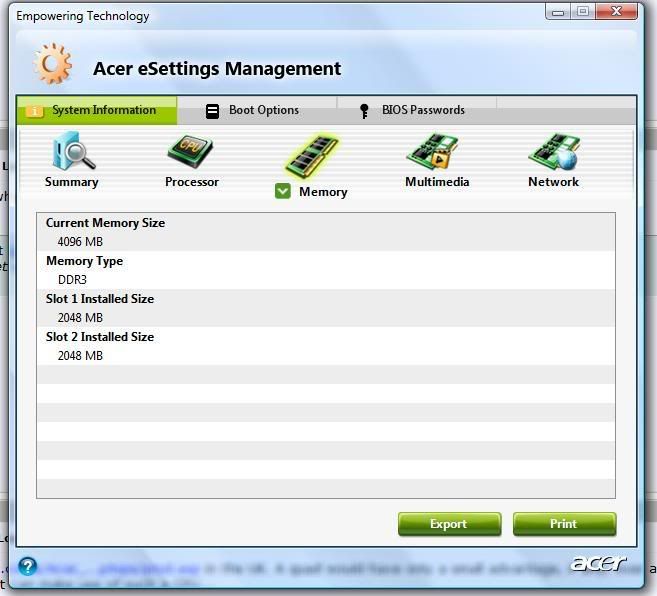Image resolution: width=657 pixels, height=596 pixels.
Task: Click the acer logo at bottom right
Action: coord(598,563)
